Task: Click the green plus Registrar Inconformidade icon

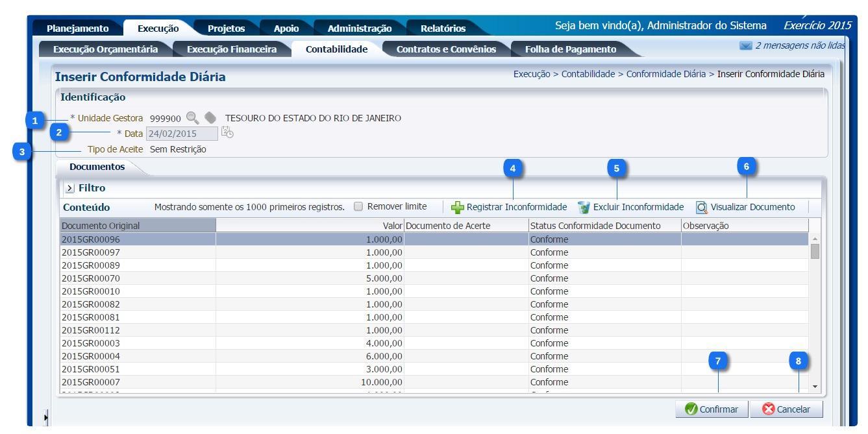Action: pos(458,208)
